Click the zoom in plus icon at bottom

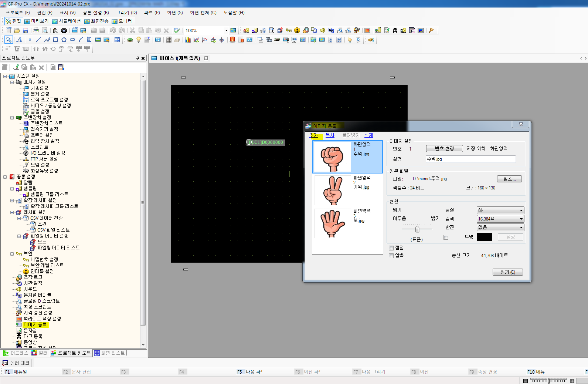click(572, 381)
